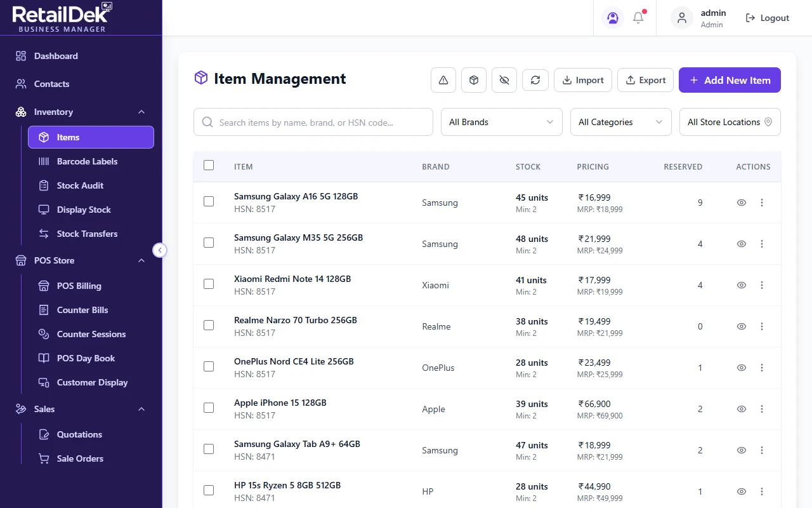Image resolution: width=812 pixels, height=508 pixels.
Task: Open Counter Sessions page
Action: pos(91,334)
